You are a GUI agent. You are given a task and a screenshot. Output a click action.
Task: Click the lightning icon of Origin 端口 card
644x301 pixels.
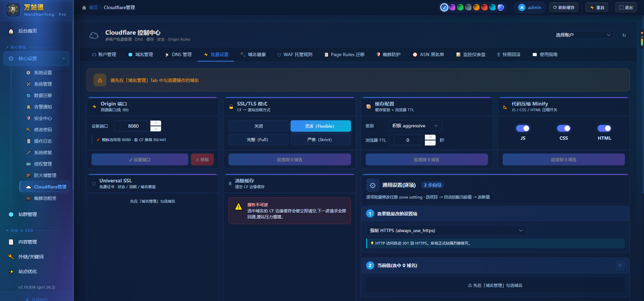pos(95,107)
